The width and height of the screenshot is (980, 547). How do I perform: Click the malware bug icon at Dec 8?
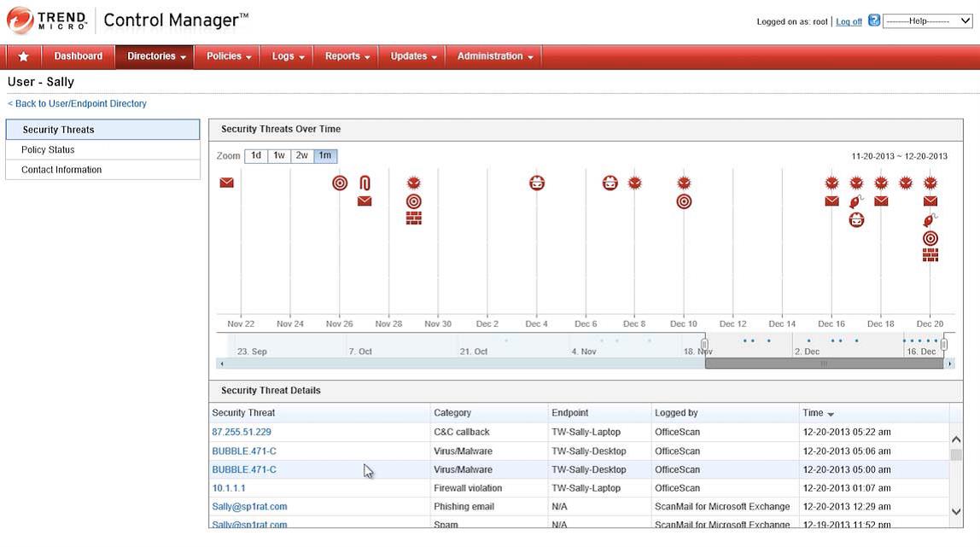pos(635,183)
